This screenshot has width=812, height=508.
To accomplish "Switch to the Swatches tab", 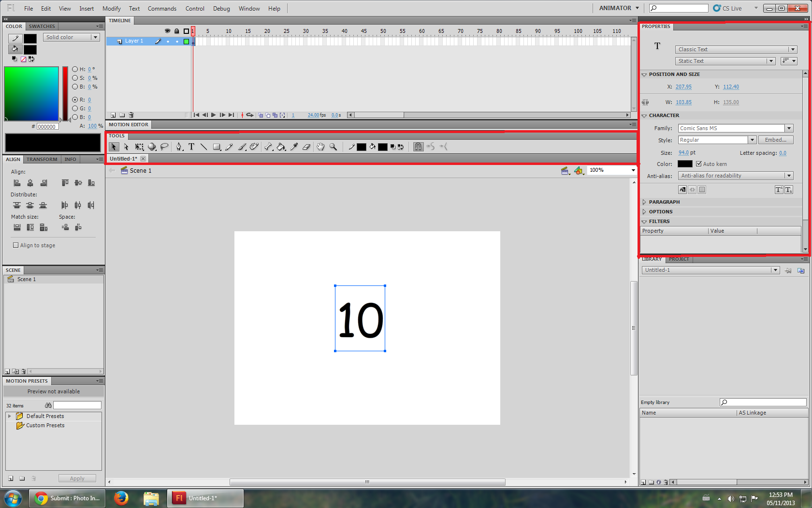I will click(42, 26).
